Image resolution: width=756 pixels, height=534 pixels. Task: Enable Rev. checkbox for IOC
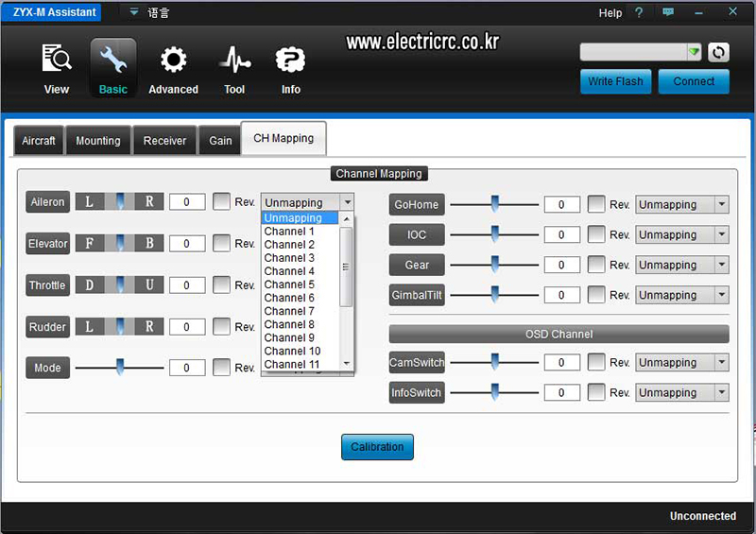[x=596, y=234]
